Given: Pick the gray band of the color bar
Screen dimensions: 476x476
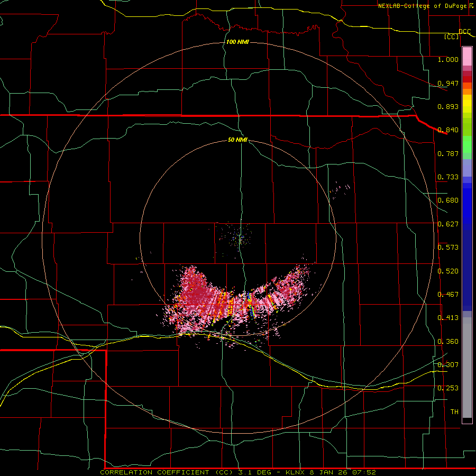Looking at the screenshot, I should (x=467, y=368).
